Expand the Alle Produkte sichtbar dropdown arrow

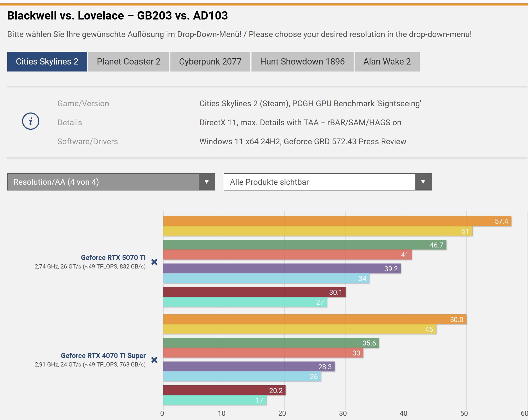click(423, 182)
